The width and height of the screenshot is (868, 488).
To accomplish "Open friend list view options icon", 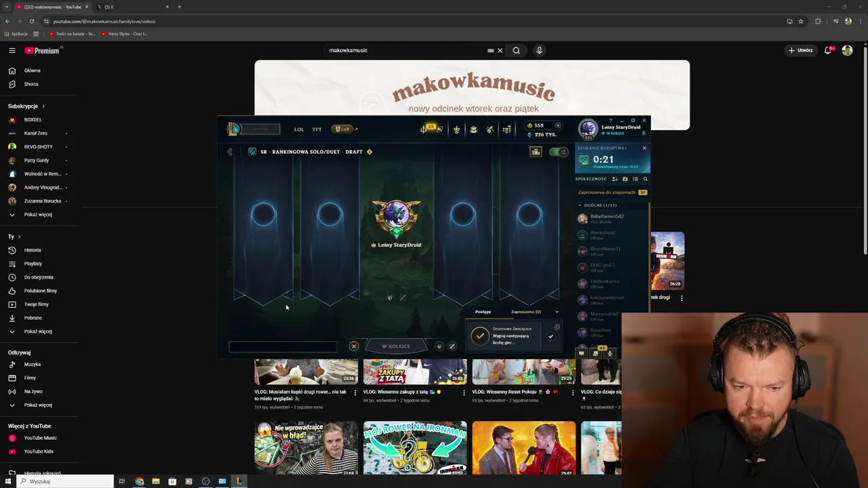I will [635, 179].
